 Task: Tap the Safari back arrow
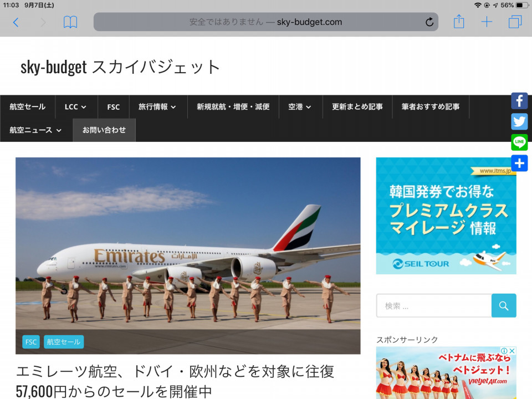pyautogui.click(x=16, y=22)
